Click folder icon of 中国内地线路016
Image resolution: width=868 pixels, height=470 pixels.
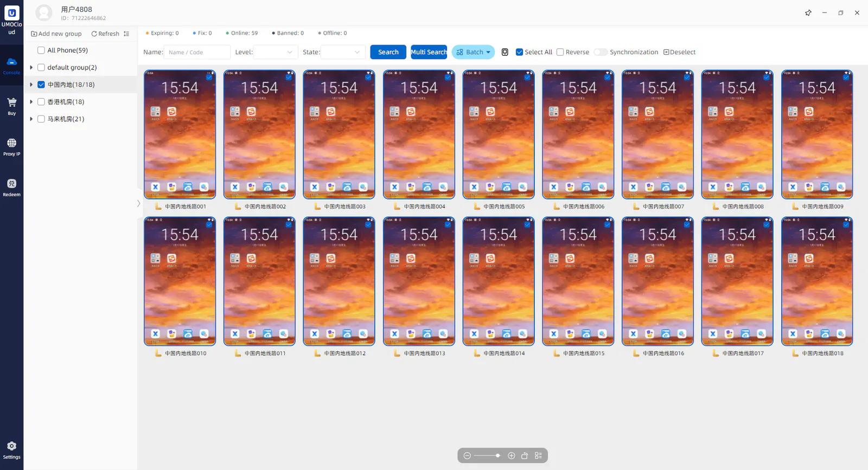(636, 353)
